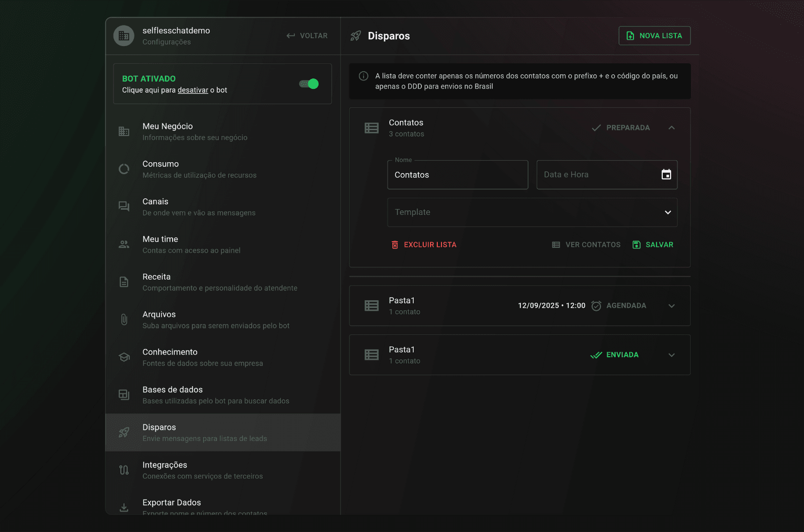
Task: Click the Integrações connector icon
Action: [124, 470]
